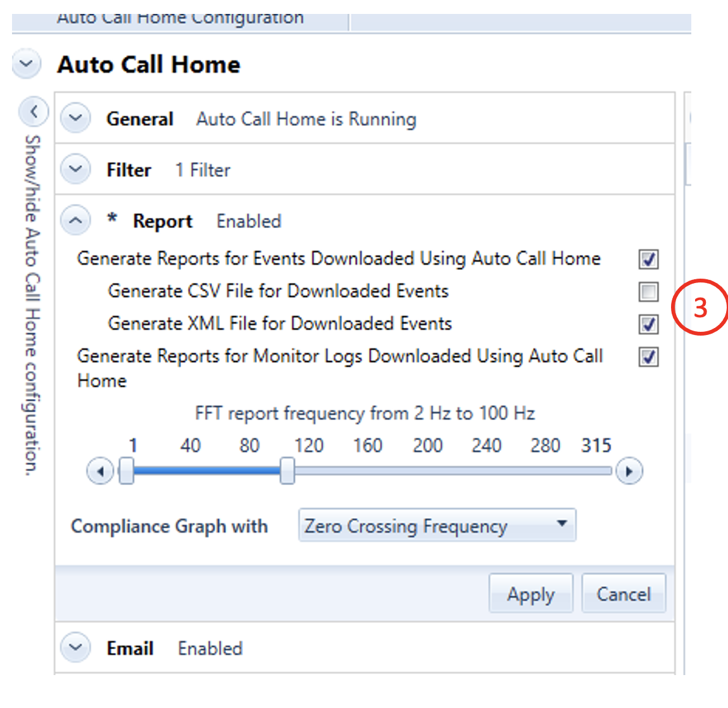Image resolution: width=728 pixels, height=708 pixels.
Task: Expand the Filter section
Action: click(75, 169)
